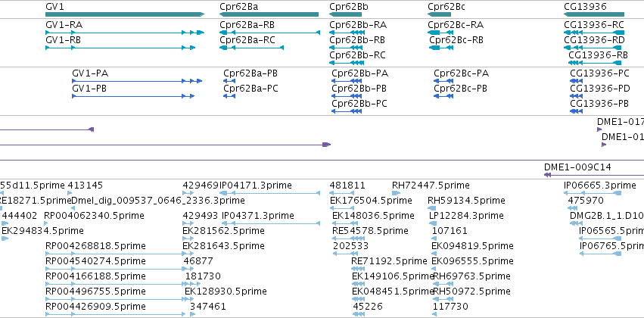Click the DME1-009C14 clone label
Viewport: 644px width, 318px height.
(577, 167)
